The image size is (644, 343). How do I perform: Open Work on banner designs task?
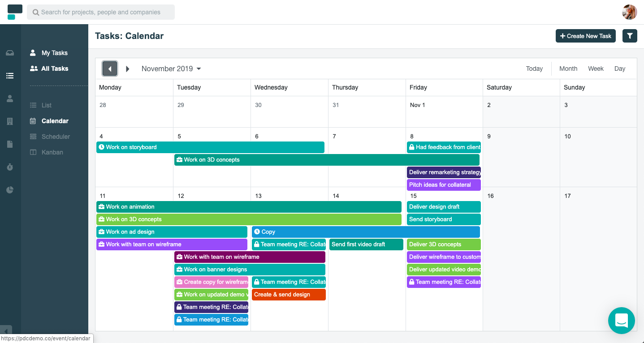click(x=250, y=270)
